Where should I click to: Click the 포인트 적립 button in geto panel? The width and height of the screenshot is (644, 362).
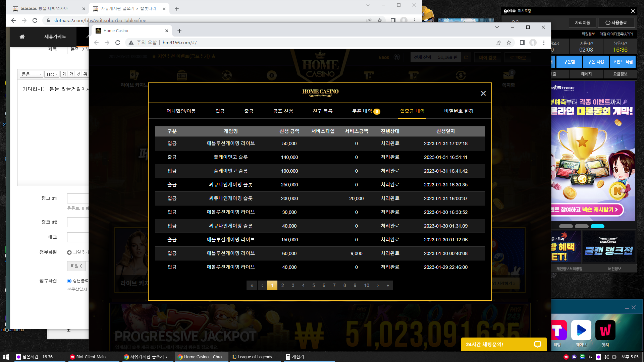click(x=623, y=62)
